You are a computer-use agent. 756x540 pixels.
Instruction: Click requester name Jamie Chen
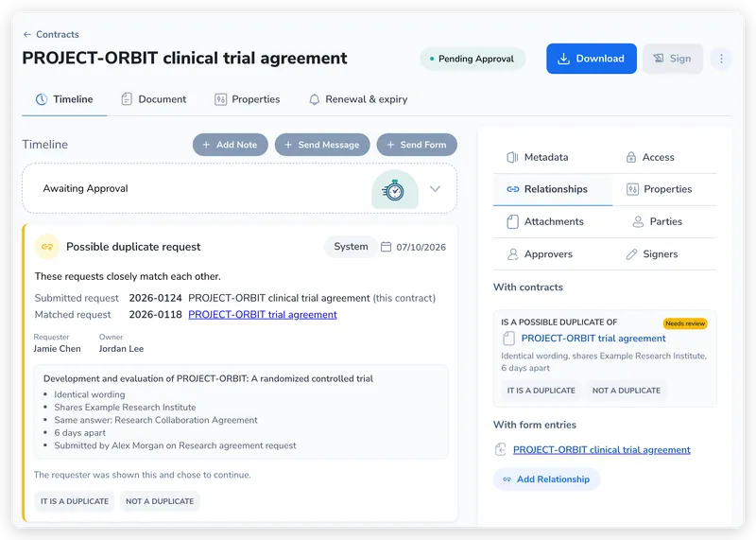coord(57,348)
